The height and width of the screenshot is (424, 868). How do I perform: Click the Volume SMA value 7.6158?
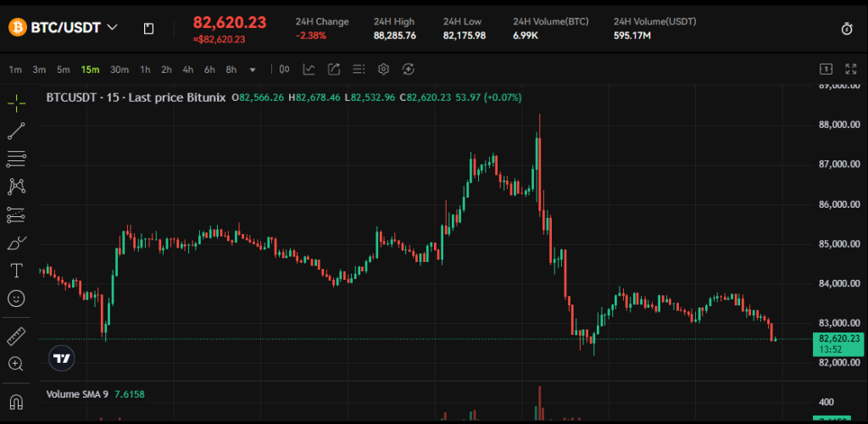pos(130,394)
